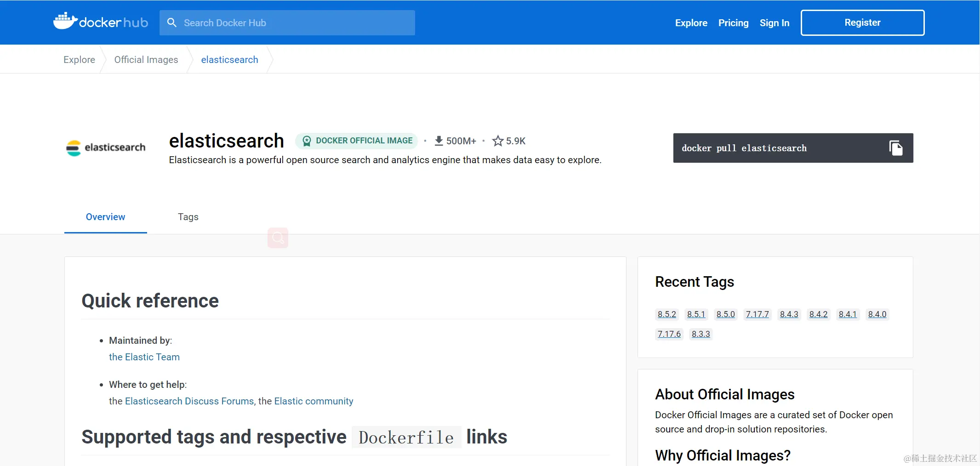This screenshot has width=980, height=466.
Task: Select tag 8.4.1
Action: [848, 314]
